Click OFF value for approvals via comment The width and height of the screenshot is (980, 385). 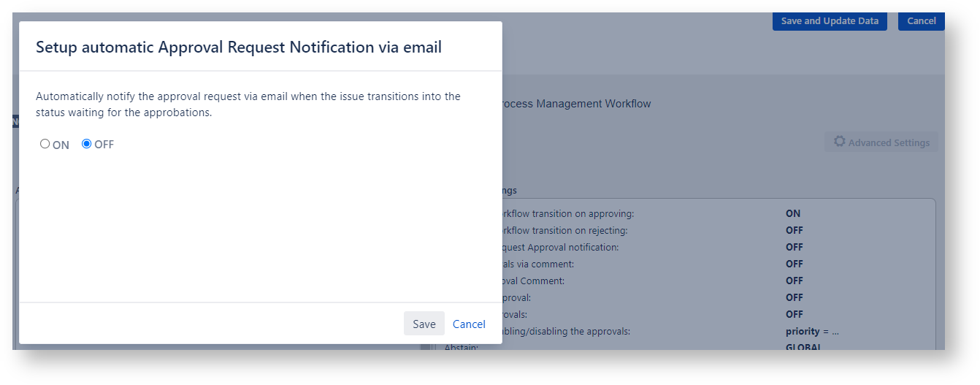click(x=795, y=264)
